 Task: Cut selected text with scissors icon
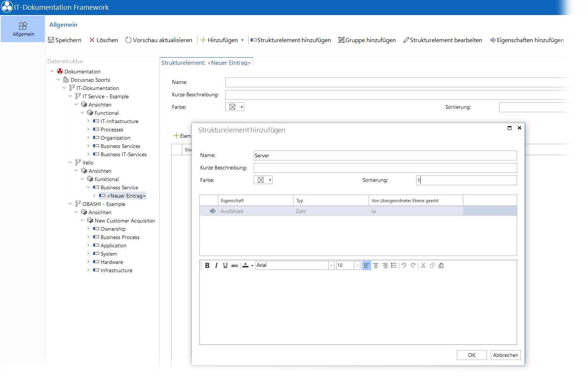[423, 265]
